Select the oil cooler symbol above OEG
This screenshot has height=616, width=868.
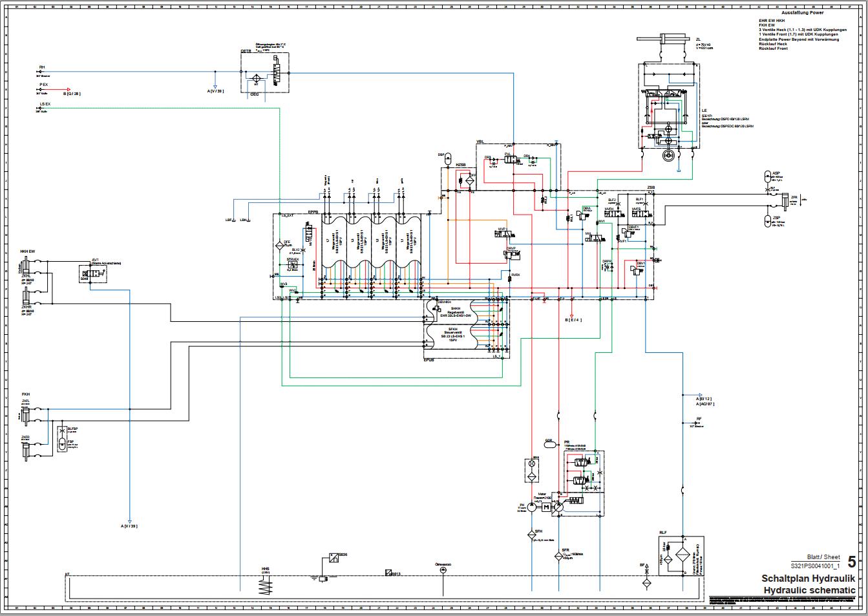[256, 79]
